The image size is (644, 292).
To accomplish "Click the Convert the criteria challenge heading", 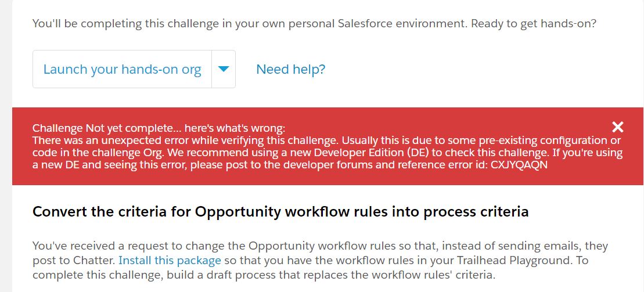I will [280, 211].
